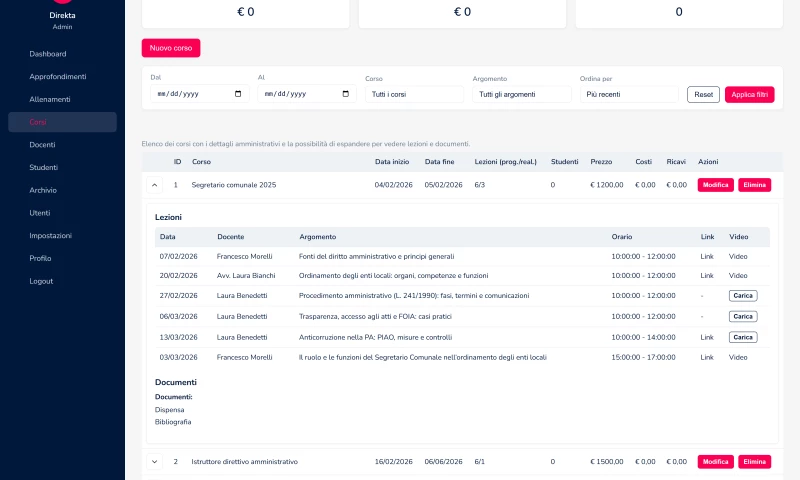
Task: Go to Dashboard in sidebar
Action: tap(48, 54)
